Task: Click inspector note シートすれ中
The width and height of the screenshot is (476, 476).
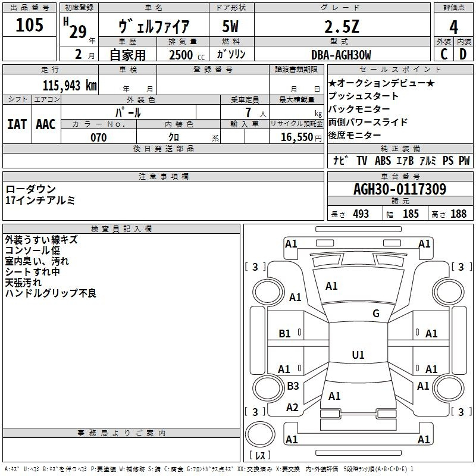Action: (x=32, y=272)
